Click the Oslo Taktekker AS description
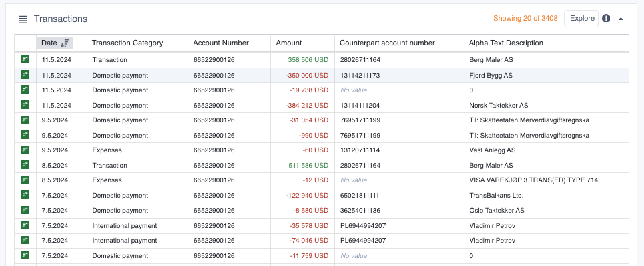This screenshot has width=644, height=266. tap(497, 211)
